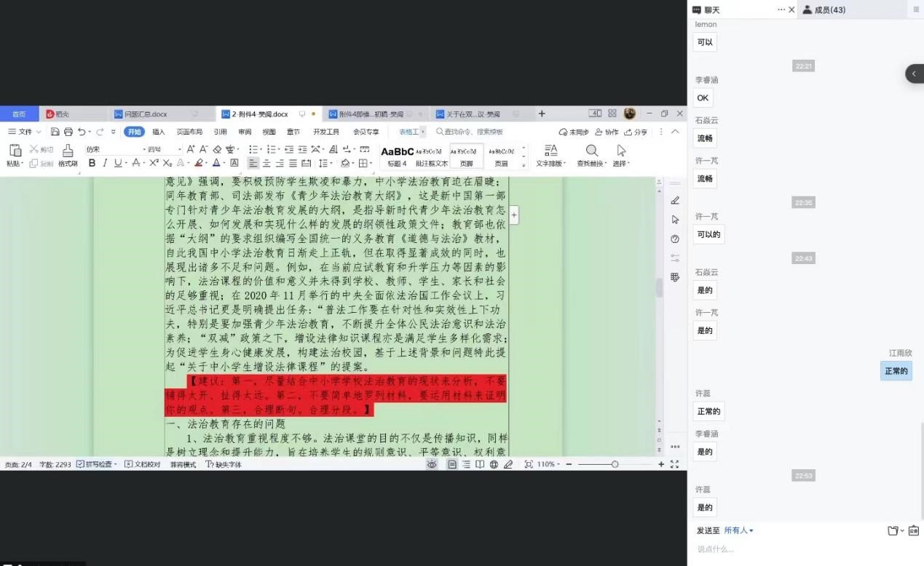This screenshot has width=924, height=566.
Task: Close the chat (聊天) panel tab
Action: pyautogui.click(x=791, y=9)
